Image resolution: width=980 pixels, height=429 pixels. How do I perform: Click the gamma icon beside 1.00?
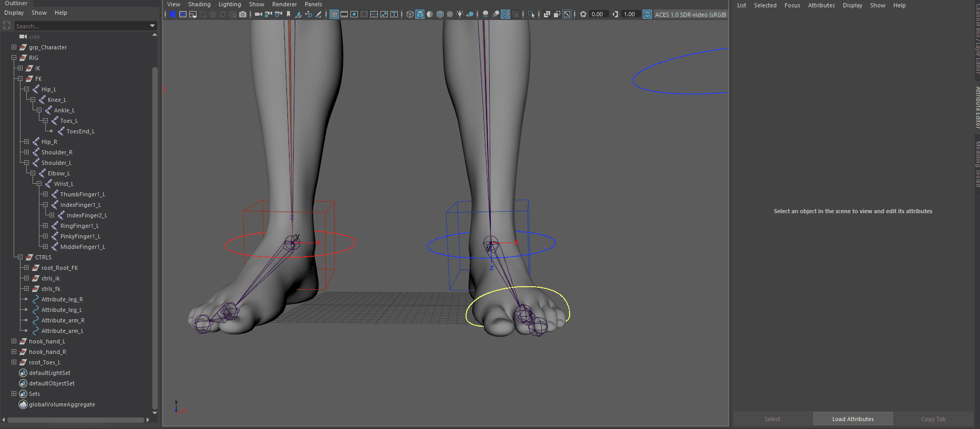(x=615, y=14)
